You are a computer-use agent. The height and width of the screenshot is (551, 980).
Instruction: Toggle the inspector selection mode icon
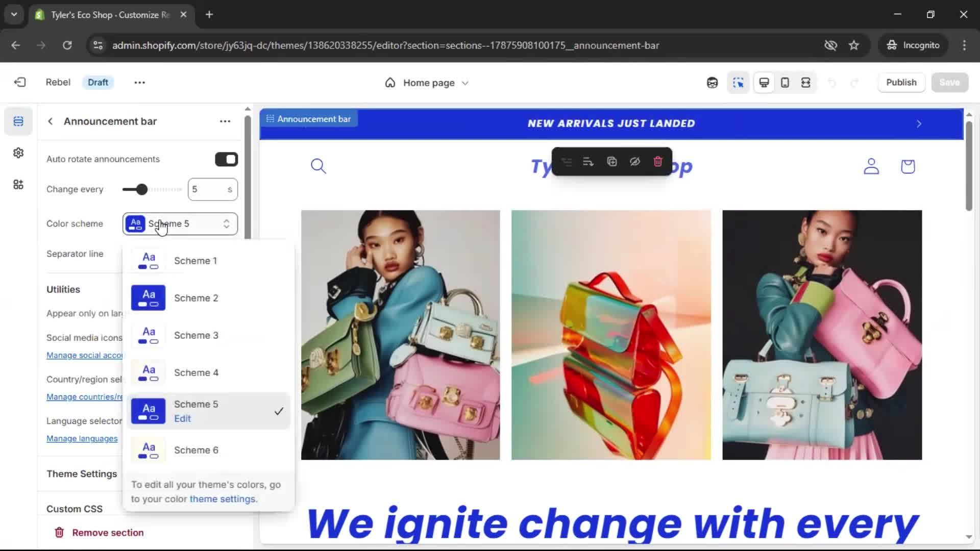click(738, 83)
